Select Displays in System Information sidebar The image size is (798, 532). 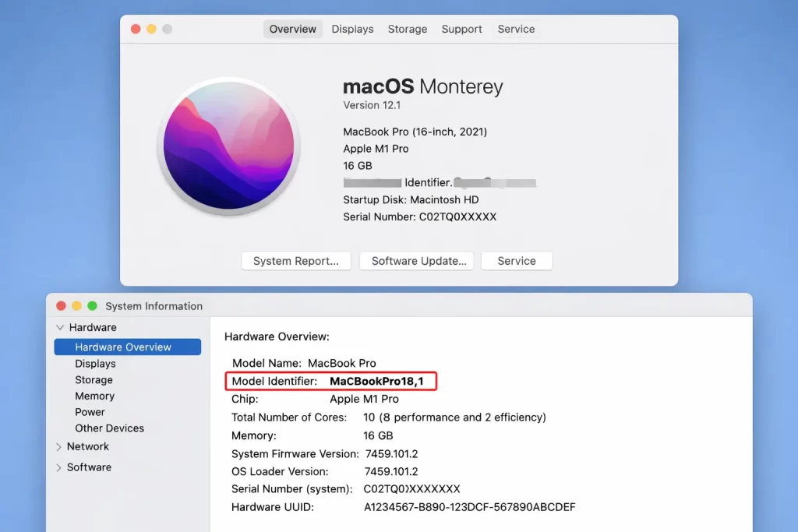(95, 364)
